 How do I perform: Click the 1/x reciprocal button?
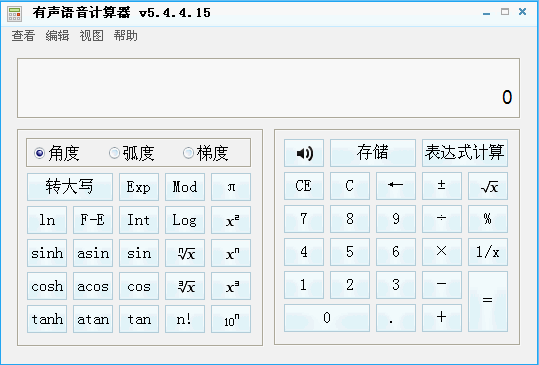[x=488, y=252]
